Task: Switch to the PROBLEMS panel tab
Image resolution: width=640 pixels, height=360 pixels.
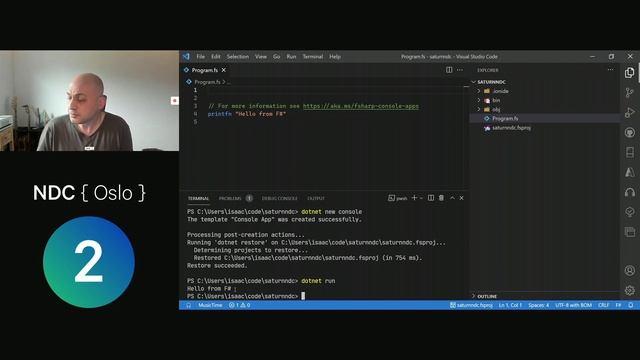Action: click(x=230, y=198)
